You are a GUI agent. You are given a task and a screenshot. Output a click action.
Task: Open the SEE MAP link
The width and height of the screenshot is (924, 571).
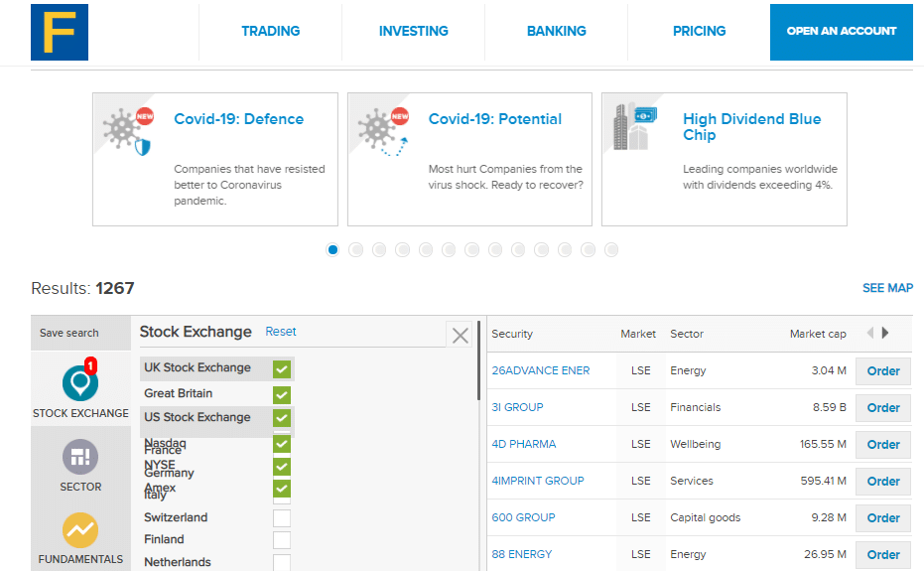point(887,288)
